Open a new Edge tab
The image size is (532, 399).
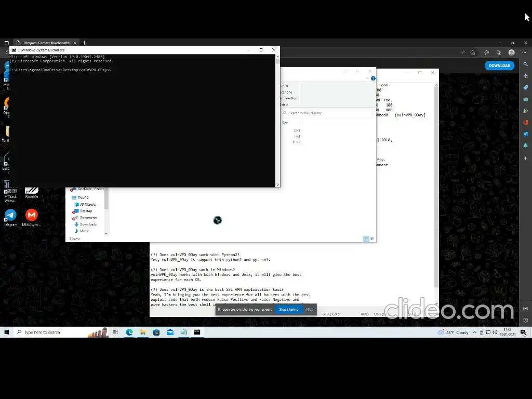point(84,43)
